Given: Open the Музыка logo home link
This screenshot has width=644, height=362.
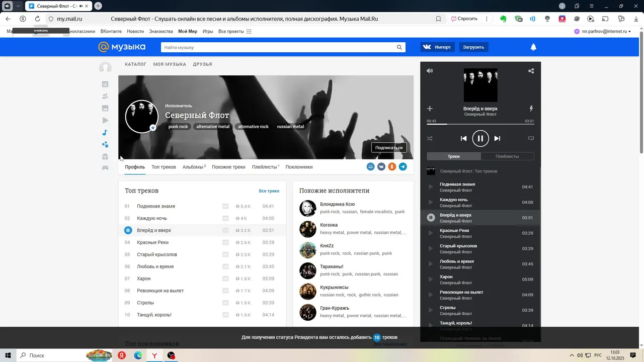Looking at the screenshot, I should (122, 47).
